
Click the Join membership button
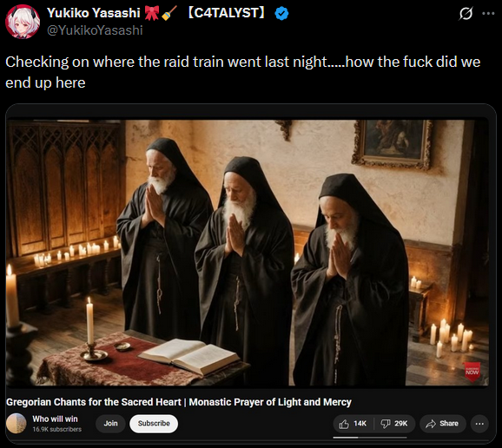pos(110,424)
